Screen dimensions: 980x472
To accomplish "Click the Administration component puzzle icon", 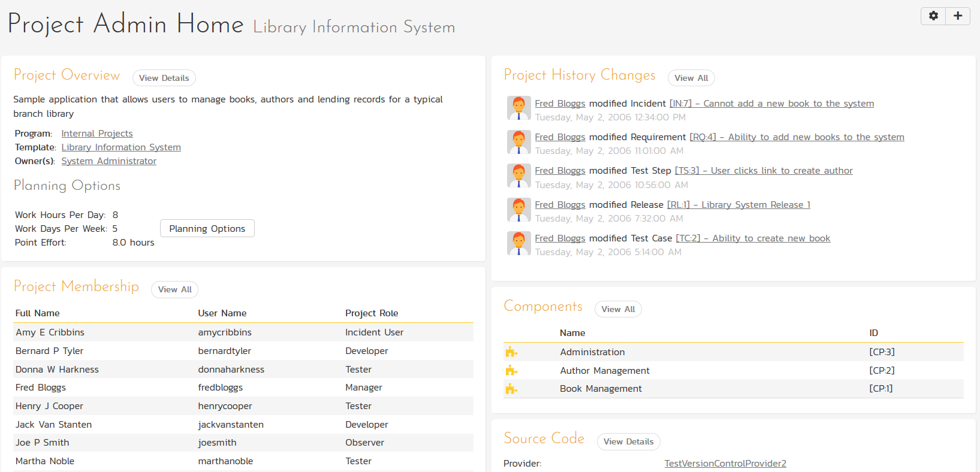I will (511, 352).
